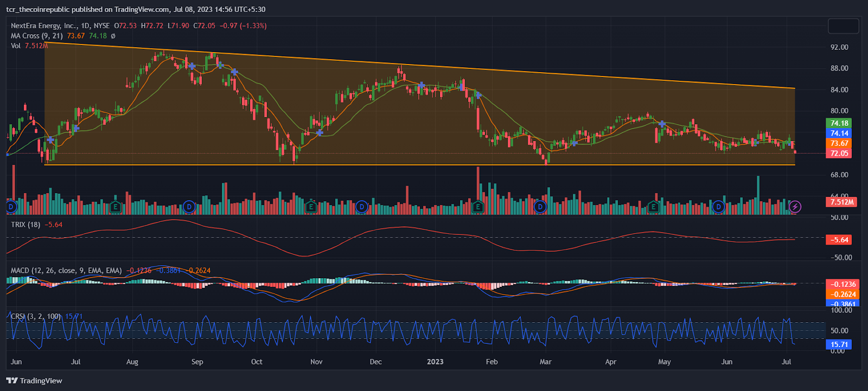Click the green 74.18 price label

point(839,123)
